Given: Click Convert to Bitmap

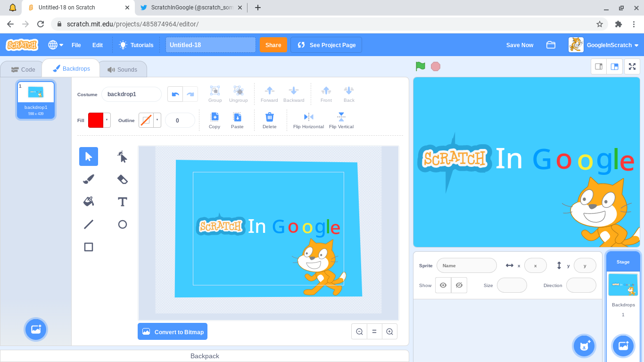Looking at the screenshot, I should click(173, 331).
